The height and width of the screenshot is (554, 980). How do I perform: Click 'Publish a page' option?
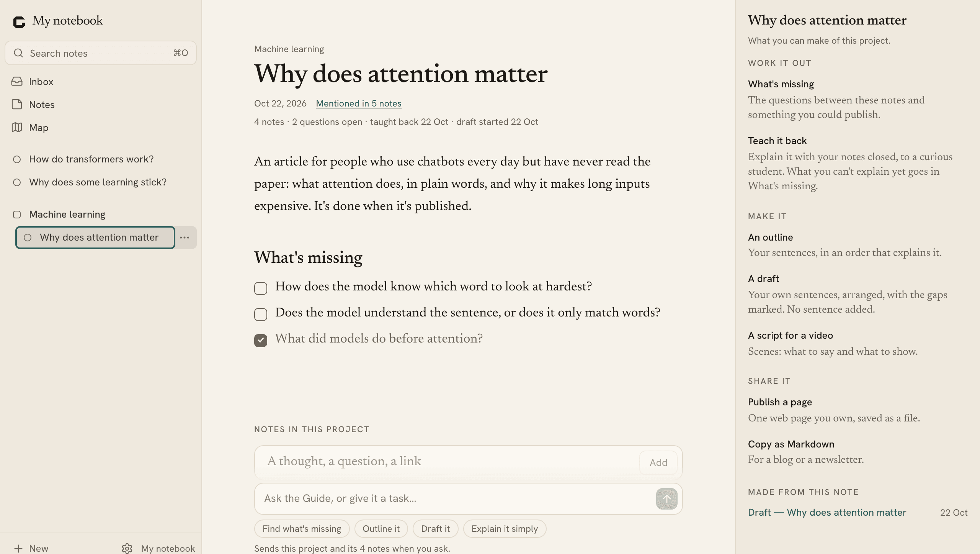857,410
